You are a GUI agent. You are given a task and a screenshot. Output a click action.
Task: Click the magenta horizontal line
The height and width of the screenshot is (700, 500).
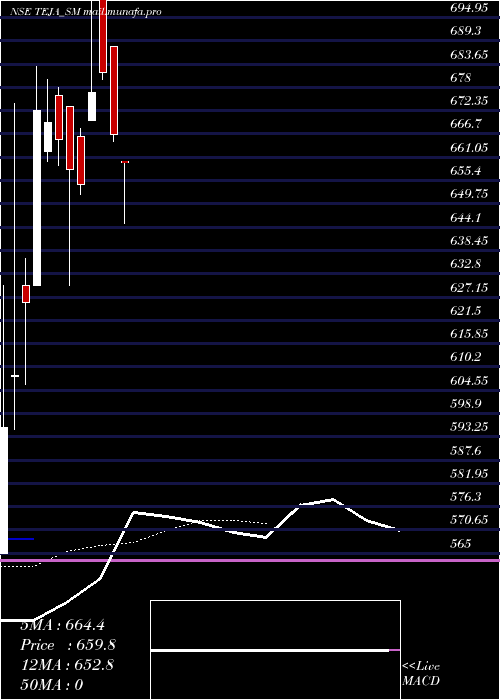click(x=250, y=560)
